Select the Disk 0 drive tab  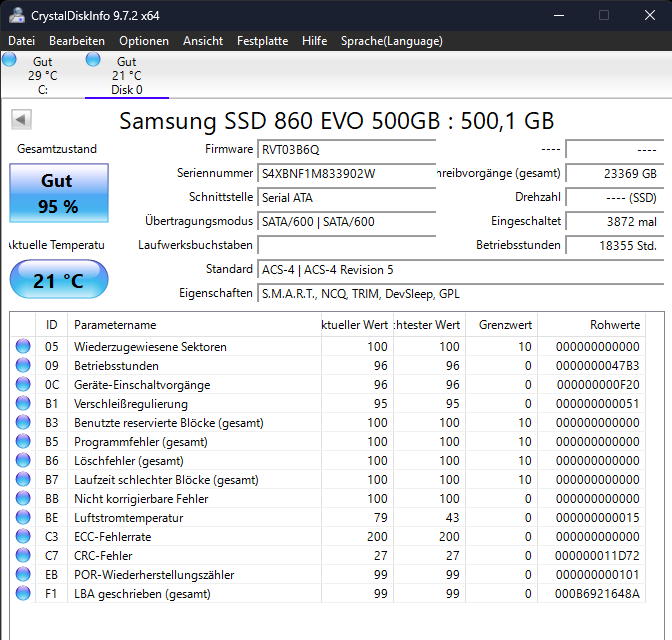click(127, 75)
